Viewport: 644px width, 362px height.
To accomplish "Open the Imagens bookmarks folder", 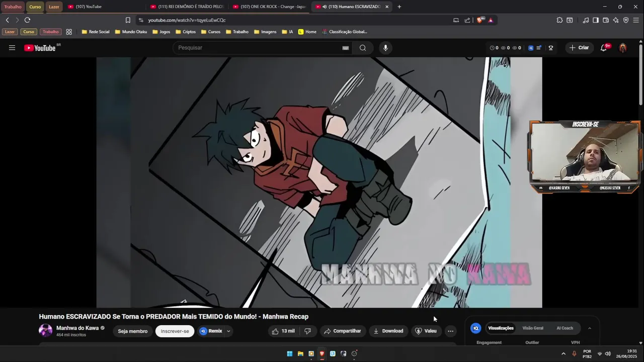I will point(265,32).
